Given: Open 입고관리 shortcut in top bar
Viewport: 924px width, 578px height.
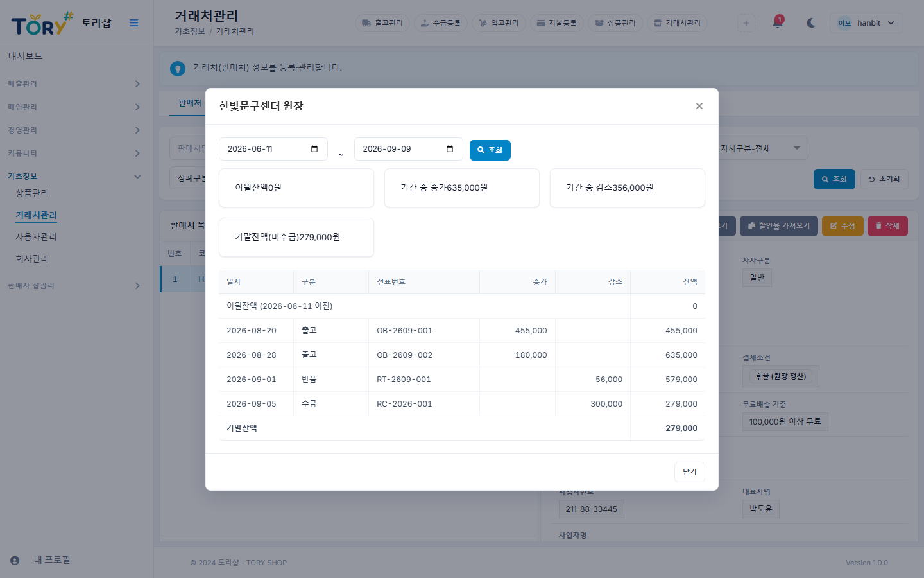Looking at the screenshot, I should (499, 23).
